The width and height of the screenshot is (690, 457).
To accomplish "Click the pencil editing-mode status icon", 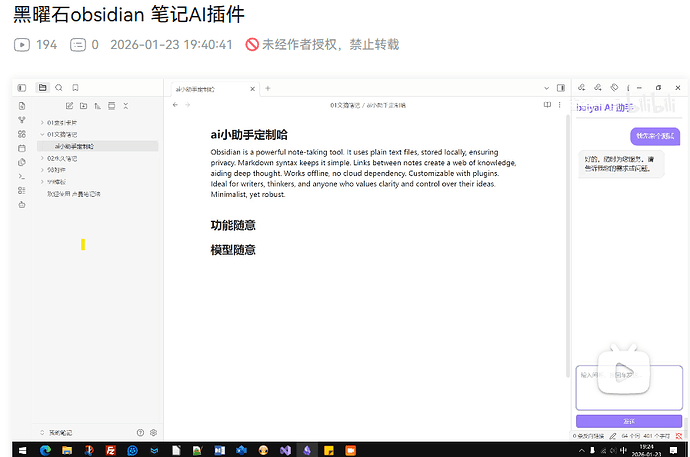I will pos(613,436).
